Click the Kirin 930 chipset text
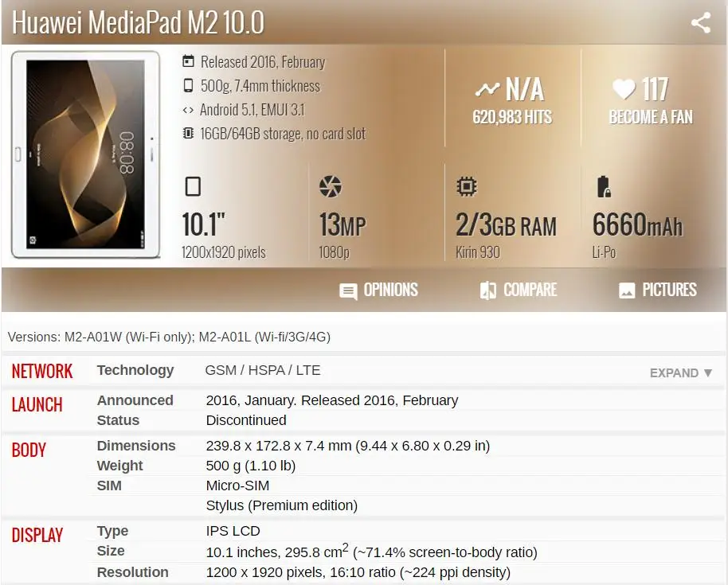This screenshot has height=585, width=728. coord(477,252)
